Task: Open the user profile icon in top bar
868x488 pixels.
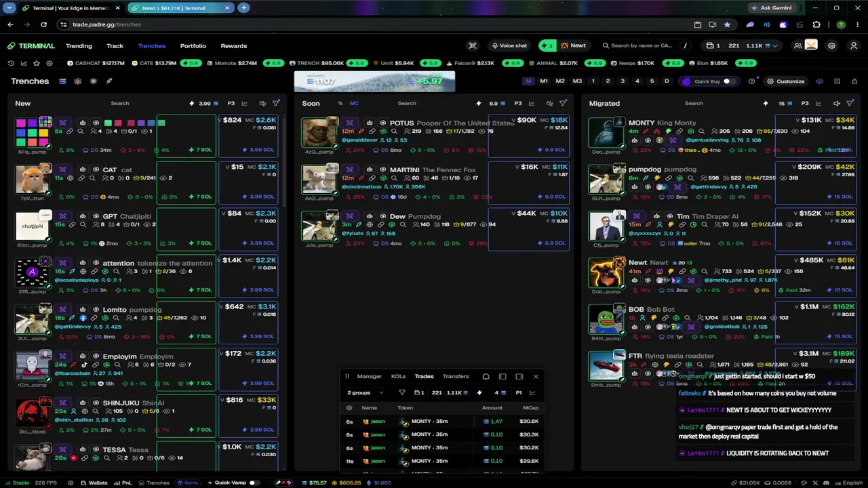Action: coord(853,45)
